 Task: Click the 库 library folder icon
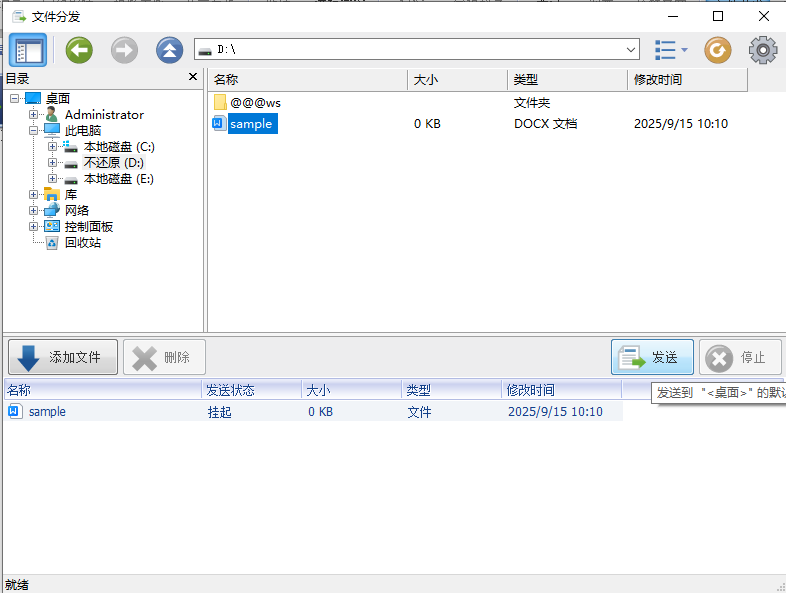pos(52,194)
